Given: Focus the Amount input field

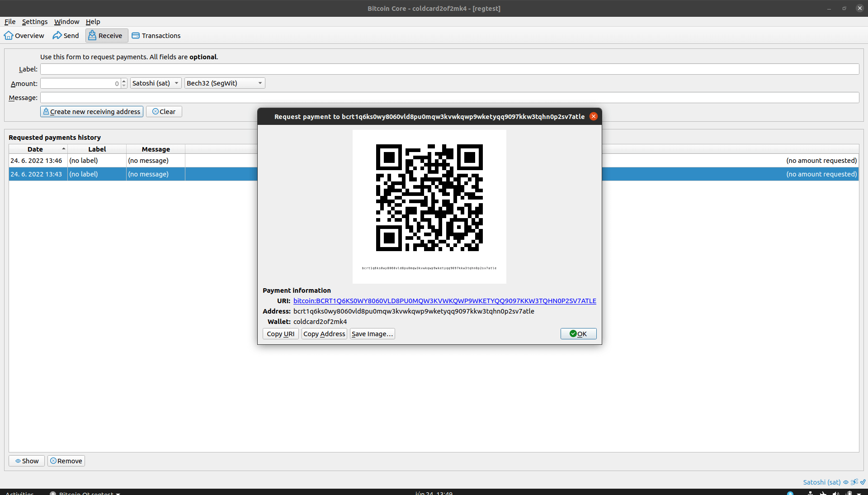Looking at the screenshot, I should point(80,84).
